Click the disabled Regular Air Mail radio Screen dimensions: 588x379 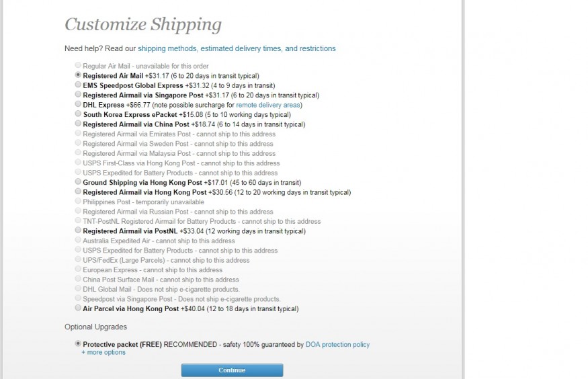coord(79,66)
